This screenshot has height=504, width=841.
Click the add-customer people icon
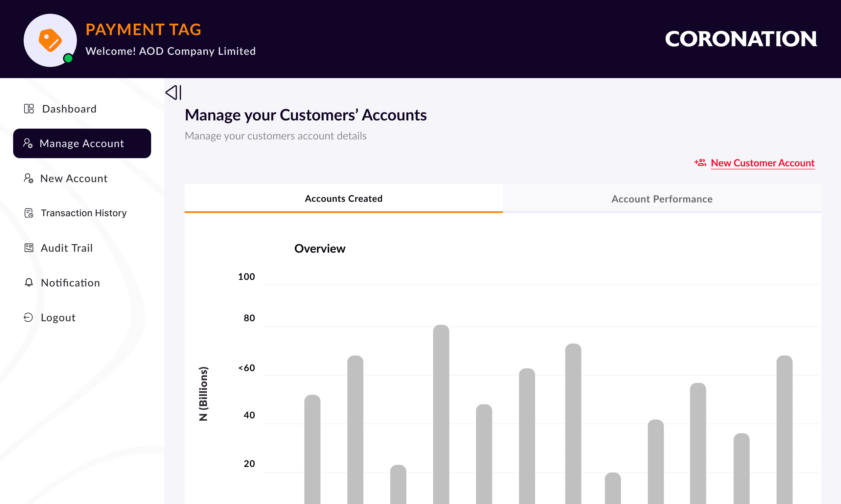700,163
